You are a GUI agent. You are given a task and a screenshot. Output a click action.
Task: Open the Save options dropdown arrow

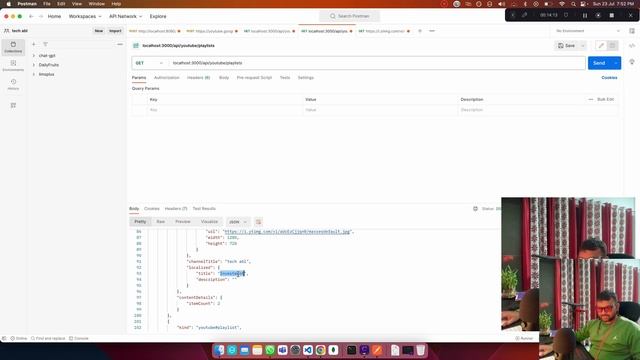[x=582, y=46]
